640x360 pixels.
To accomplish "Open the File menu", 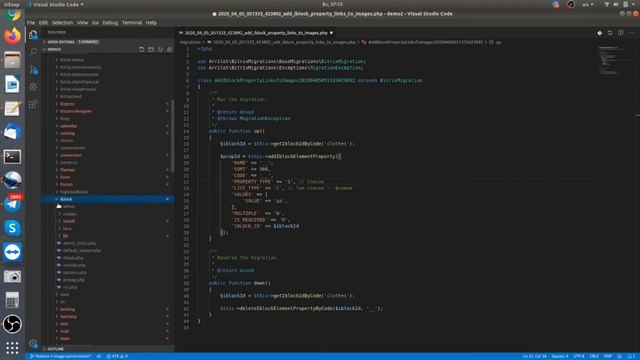I will coord(31,23).
